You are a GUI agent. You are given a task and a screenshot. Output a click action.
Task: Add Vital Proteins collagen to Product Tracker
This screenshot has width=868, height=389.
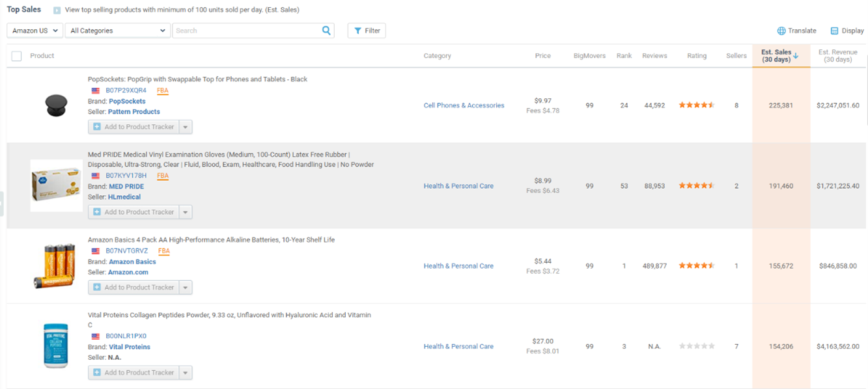click(133, 373)
